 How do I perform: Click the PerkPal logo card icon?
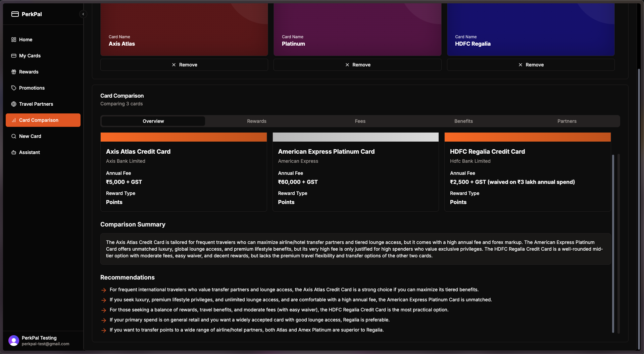click(x=15, y=14)
